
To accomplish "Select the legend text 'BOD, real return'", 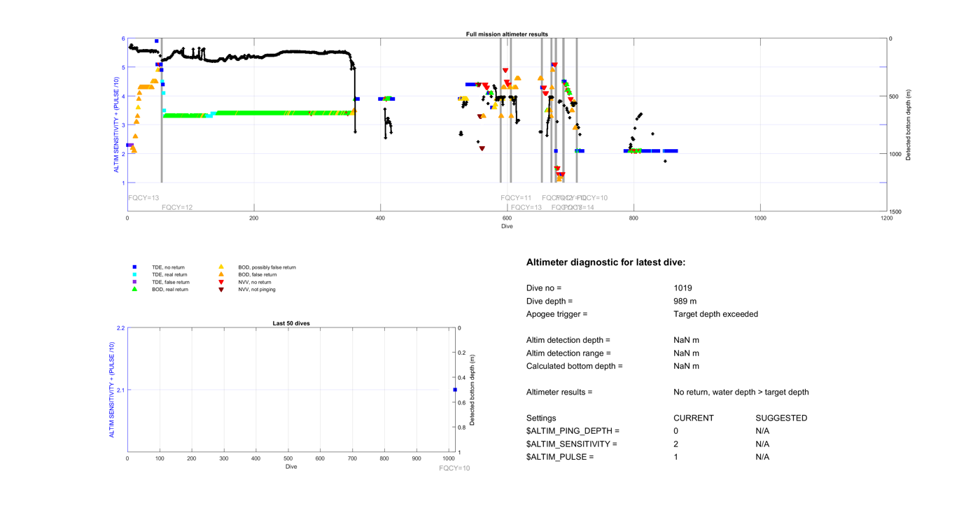I will click(170, 289).
